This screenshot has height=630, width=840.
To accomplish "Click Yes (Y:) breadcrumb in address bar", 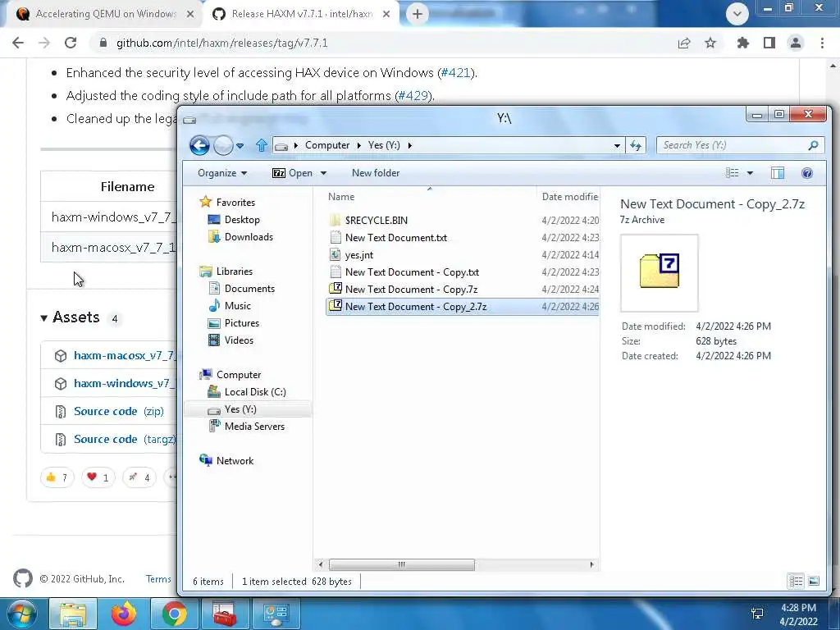I will [384, 145].
